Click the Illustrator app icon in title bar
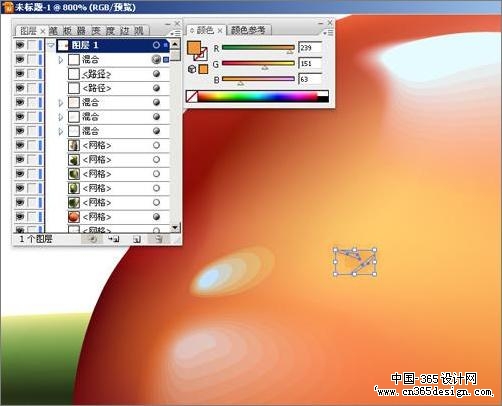The width and height of the screenshot is (502, 406). (8, 7)
